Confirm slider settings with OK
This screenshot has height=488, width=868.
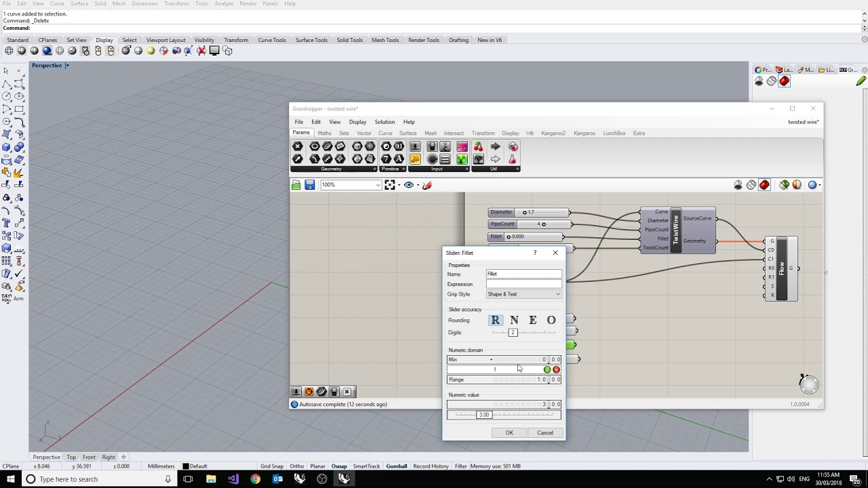(509, 432)
